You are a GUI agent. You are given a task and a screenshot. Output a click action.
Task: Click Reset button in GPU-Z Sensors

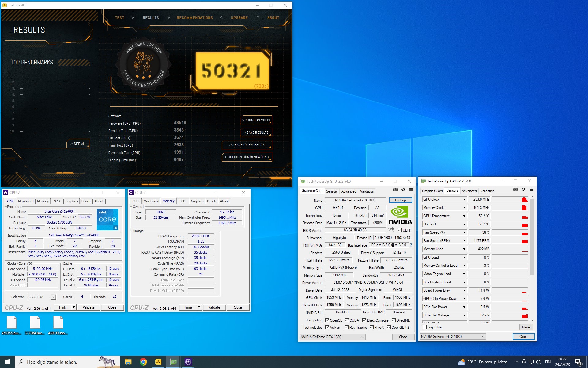(526, 327)
